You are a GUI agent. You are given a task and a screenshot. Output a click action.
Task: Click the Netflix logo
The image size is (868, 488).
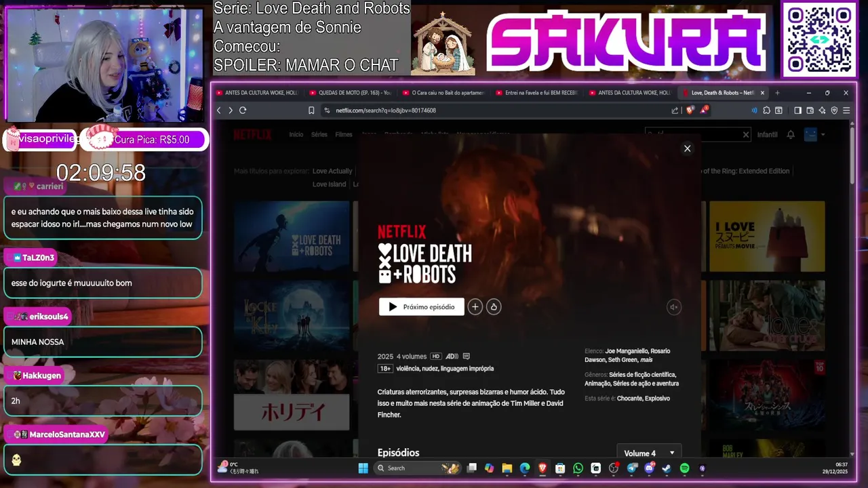[x=252, y=135]
